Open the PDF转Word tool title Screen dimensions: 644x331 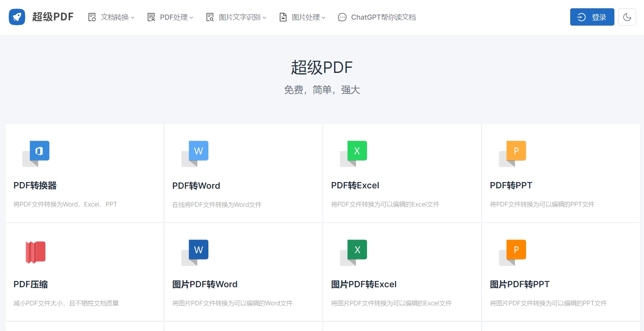pyautogui.click(x=196, y=186)
